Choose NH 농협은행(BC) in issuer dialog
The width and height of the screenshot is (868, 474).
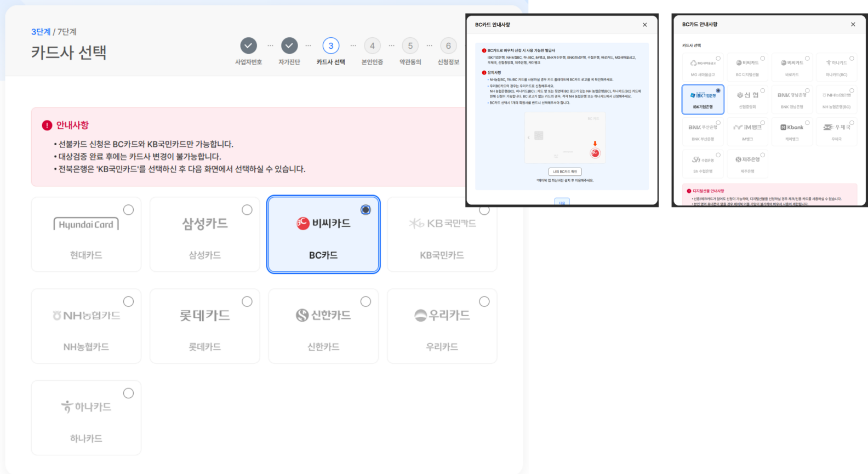coord(837,100)
